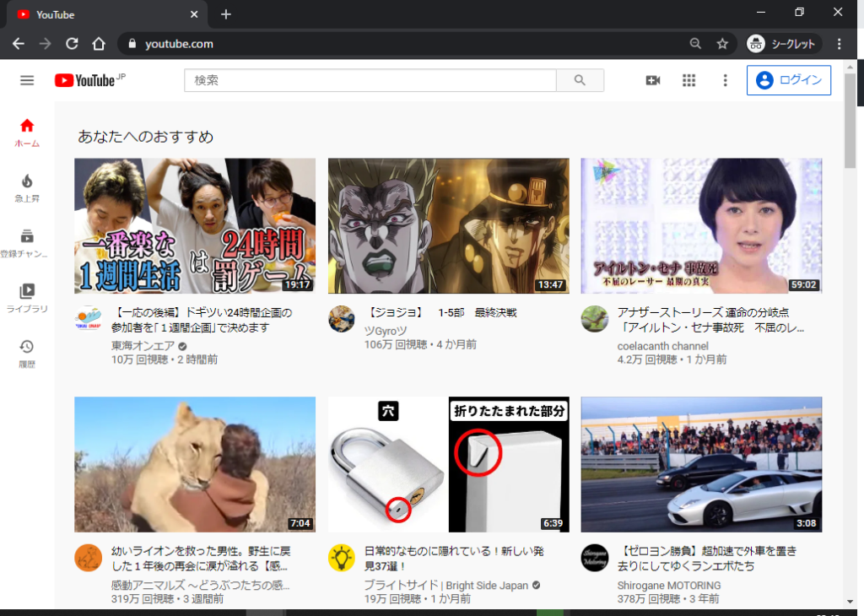The width and height of the screenshot is (864, 616).
Task: Open the ジョジョ 1-5部 video thumbnail
Action: 448,225
